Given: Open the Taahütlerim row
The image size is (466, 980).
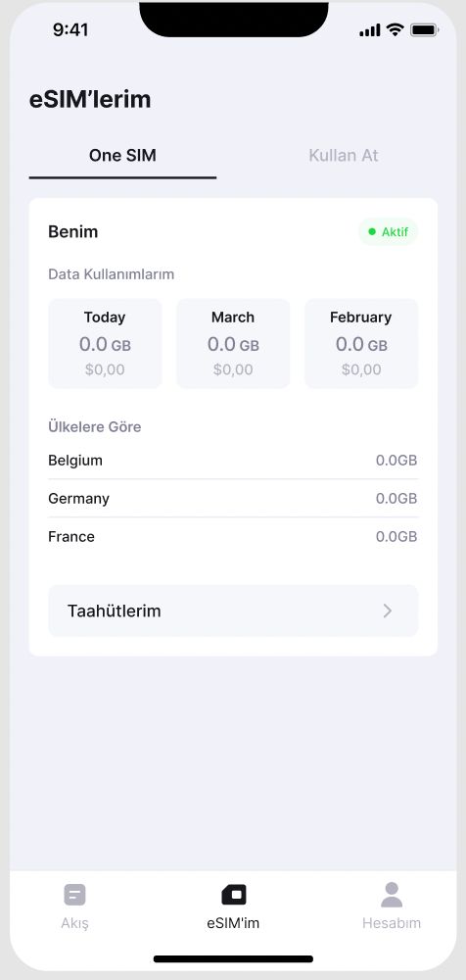Looking at the screenshot, I should pyautogui.click(x=233, y=611).
